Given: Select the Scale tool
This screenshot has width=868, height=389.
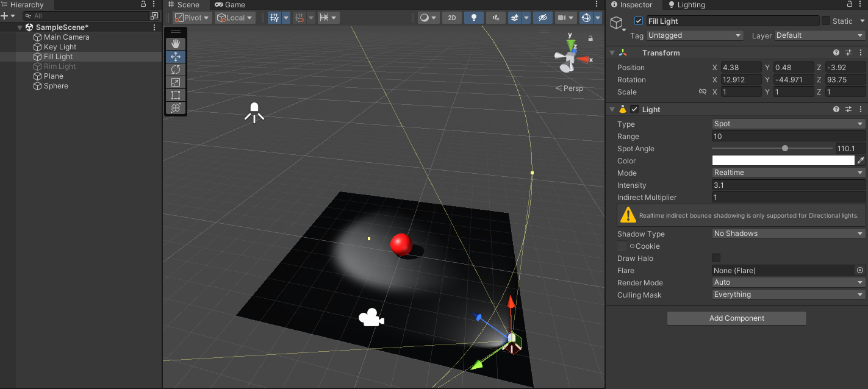Looking at the screenshot, I should click(x=176, y=82).
